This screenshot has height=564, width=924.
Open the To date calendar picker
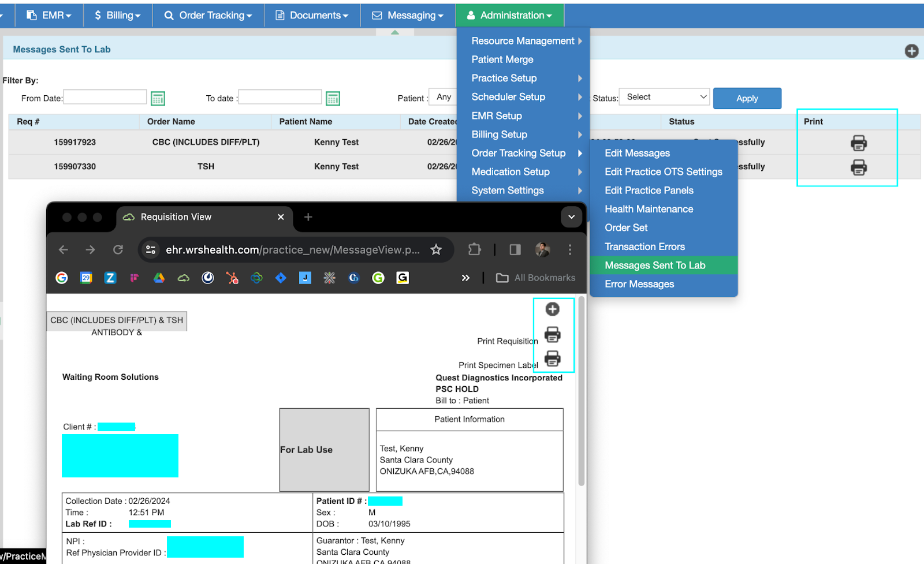(333, 99)
